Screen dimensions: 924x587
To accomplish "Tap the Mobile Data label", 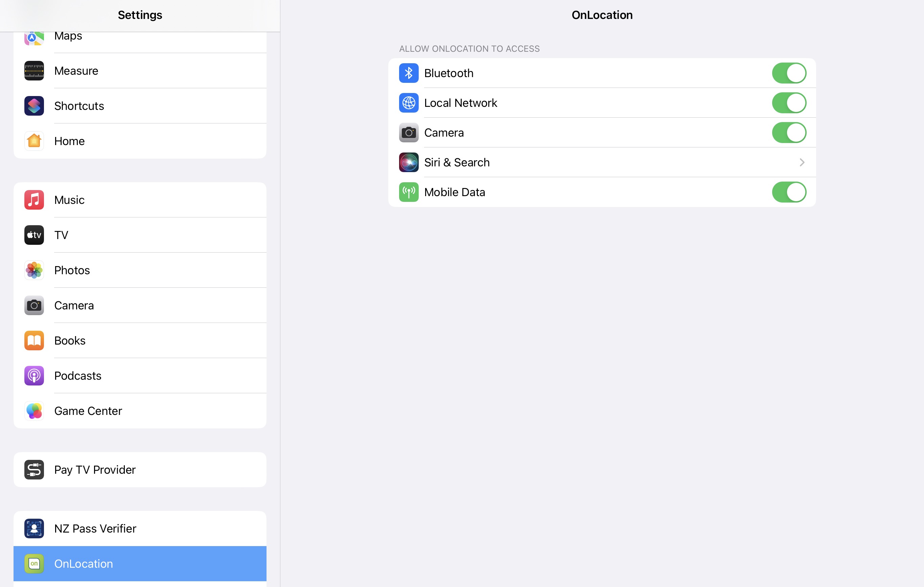I will [x=454, y=192].
